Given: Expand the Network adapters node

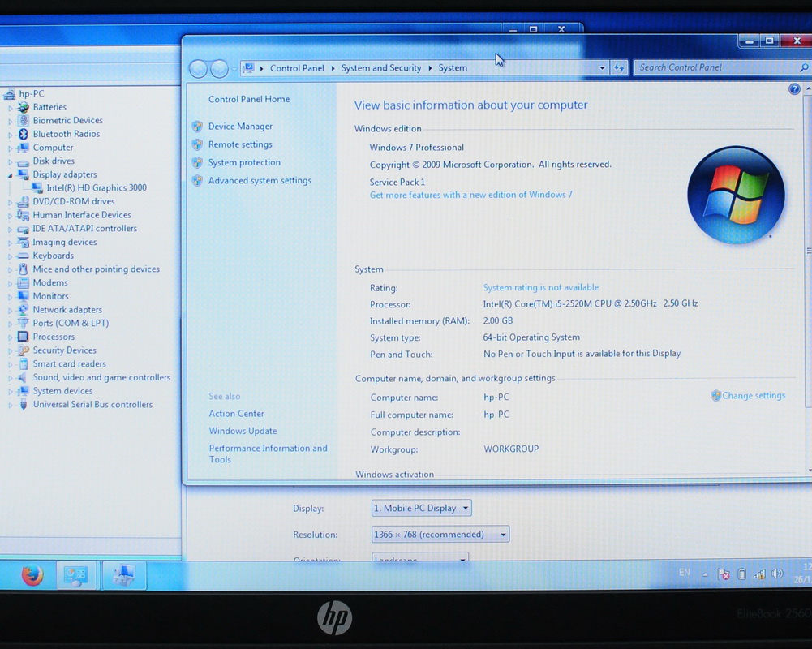Looking at the screenshot, I should (x=10, y=310).
